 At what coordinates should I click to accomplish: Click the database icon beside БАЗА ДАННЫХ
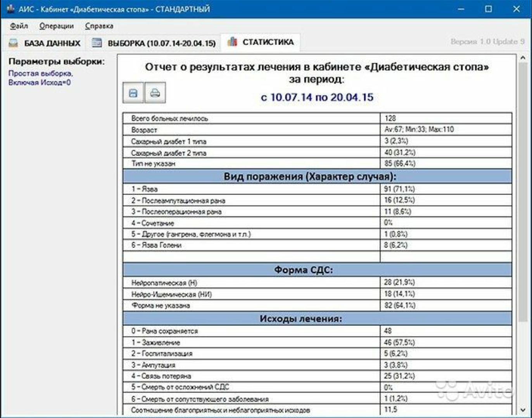(x=13, y=43)
